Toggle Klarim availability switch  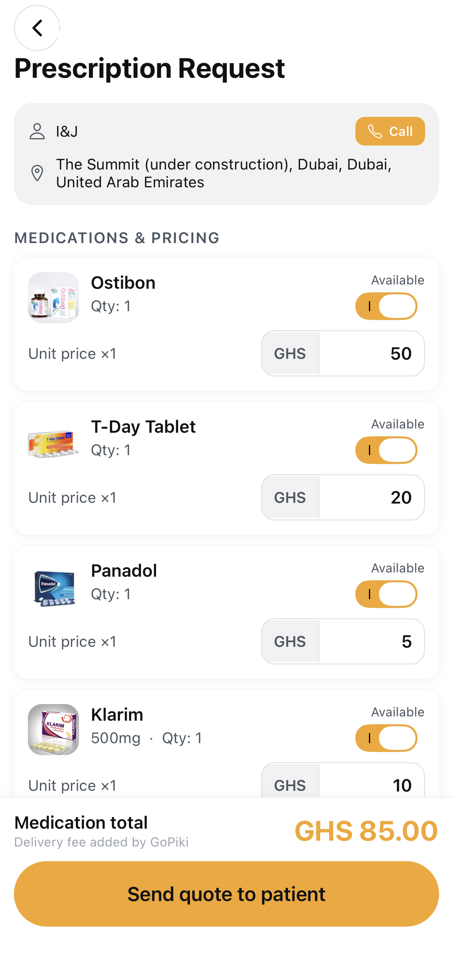pos(386,738)
